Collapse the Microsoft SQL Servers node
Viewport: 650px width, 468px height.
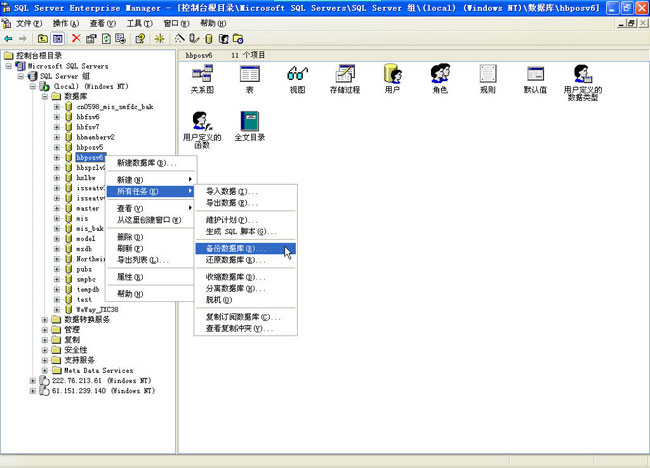pos(9,66)
